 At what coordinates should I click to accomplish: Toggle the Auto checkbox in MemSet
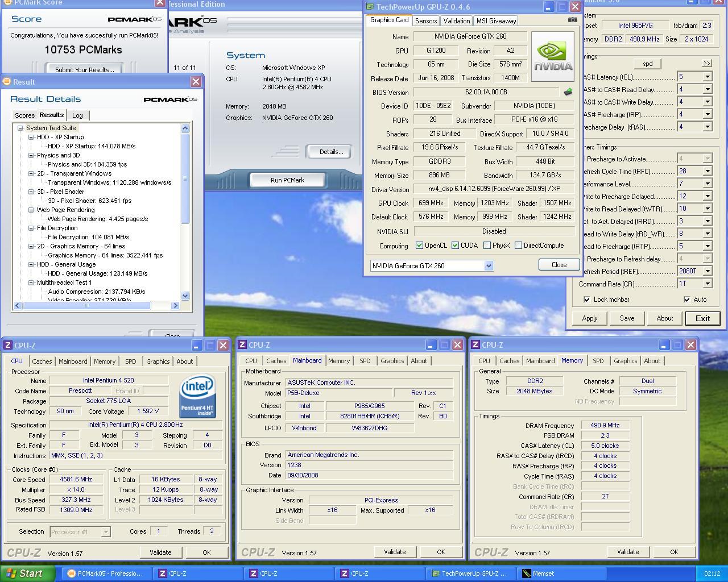686,300
